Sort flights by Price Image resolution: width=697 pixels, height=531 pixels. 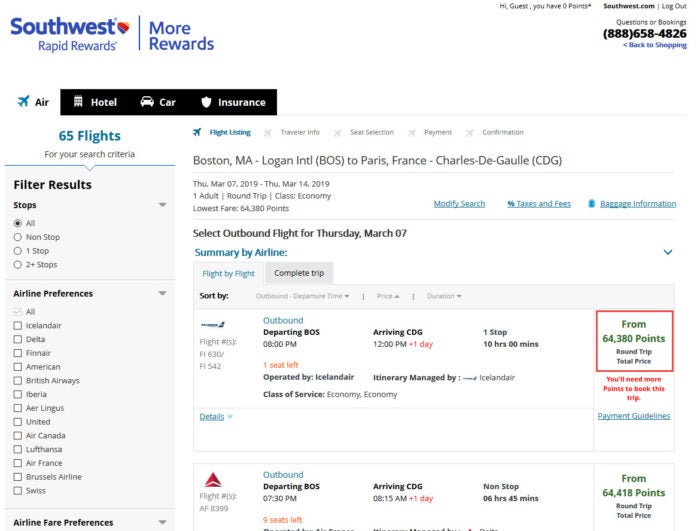[x=388, y=296]
